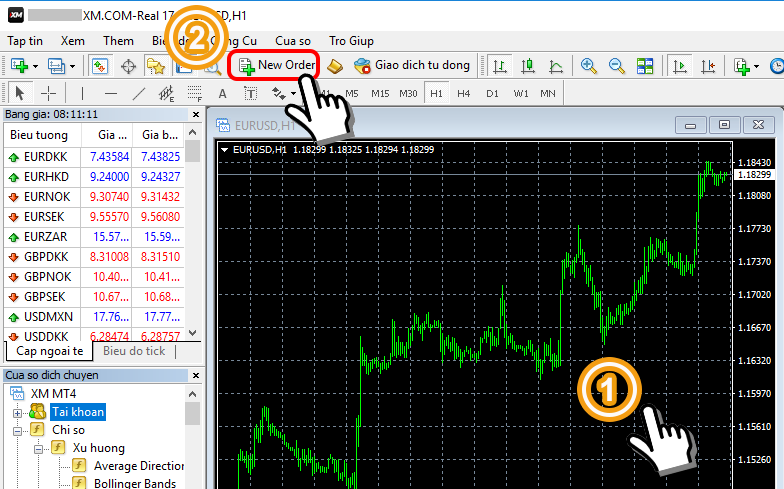The image size is (784, 489).
Task: Switch to W1 timeframe
Action: 520,94
